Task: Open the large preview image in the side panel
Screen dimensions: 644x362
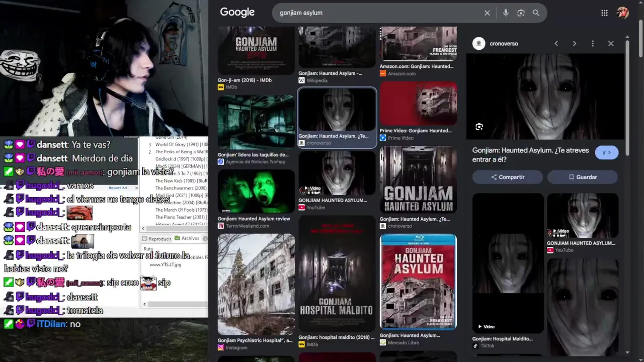Action: click(545, 97)
